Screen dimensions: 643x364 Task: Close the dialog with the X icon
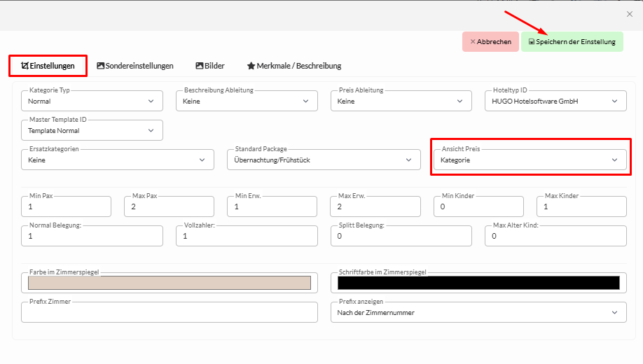pyautogui.click(x=629, y=14)
